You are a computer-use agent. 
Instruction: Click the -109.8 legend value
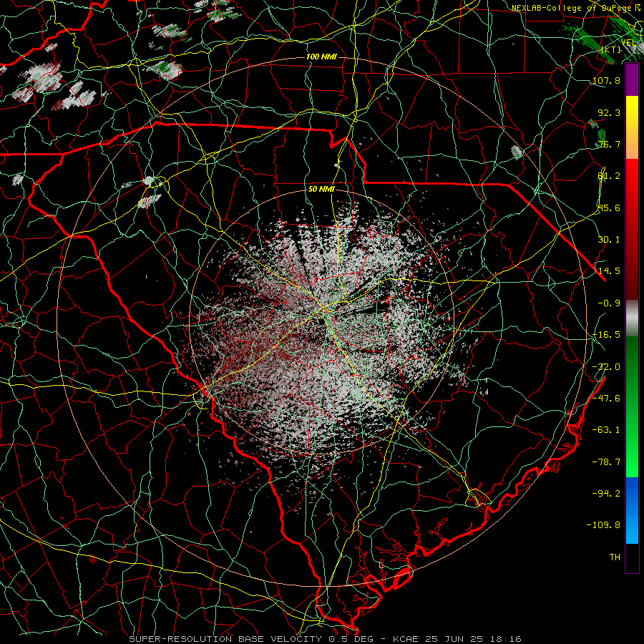coord(603,525)
